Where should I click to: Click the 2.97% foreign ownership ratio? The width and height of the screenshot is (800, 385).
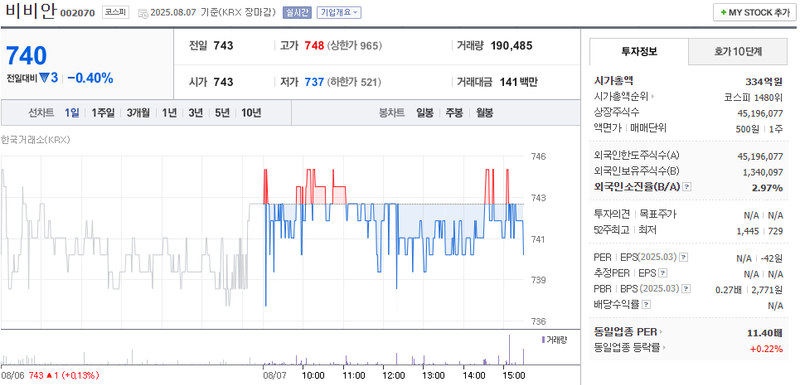point(767,188)
